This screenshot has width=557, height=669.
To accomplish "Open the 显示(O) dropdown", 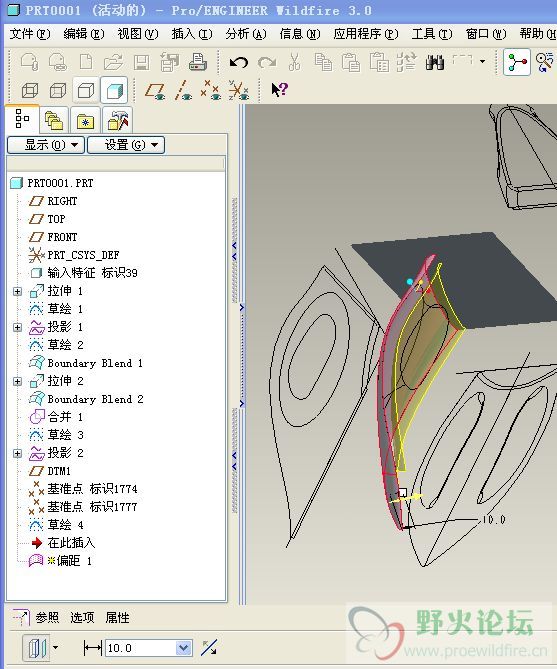I will point(46,145).
